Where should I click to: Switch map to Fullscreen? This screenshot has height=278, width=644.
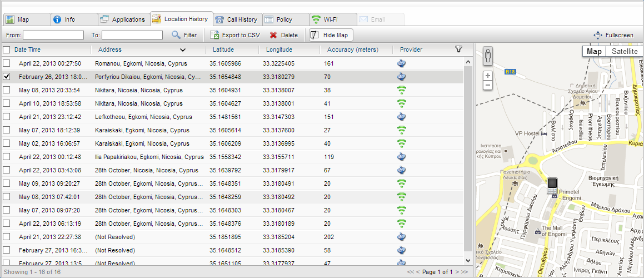(x=613, y=36)
